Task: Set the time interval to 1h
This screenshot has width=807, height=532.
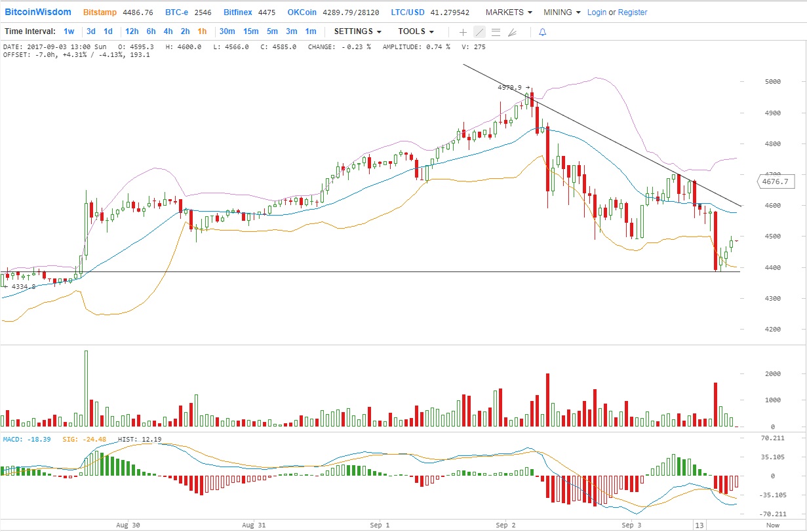Action: coord(202,31)
